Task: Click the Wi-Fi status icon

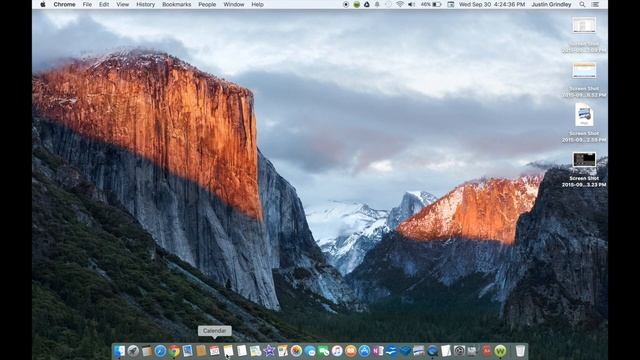Action: (400, 4)
